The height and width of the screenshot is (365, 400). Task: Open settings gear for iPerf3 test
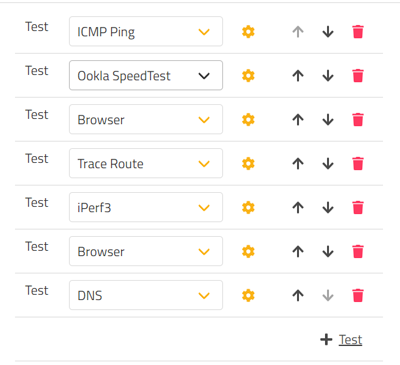click(248, 208)
